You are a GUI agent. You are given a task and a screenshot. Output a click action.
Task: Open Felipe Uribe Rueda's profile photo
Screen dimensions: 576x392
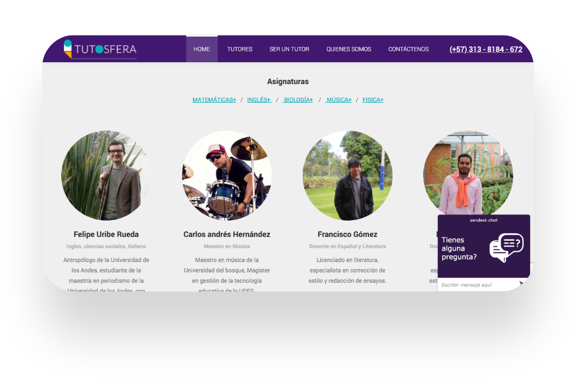[106, 175]
